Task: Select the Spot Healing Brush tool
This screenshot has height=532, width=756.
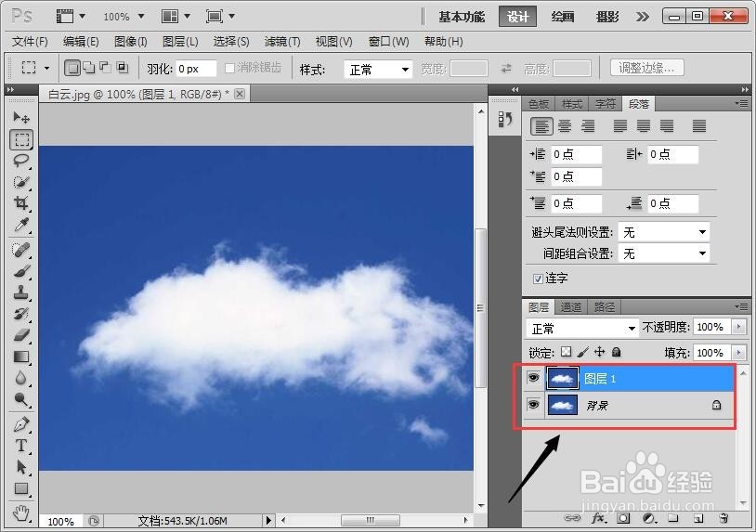Action: tap(21, 250)
